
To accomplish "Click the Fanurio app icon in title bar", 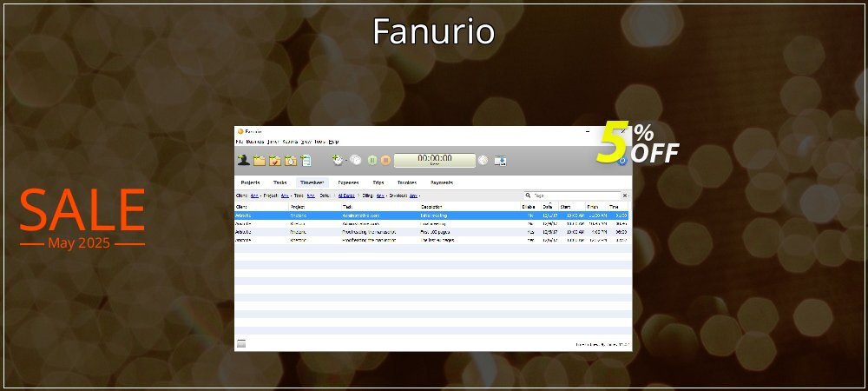I will 240,131.
